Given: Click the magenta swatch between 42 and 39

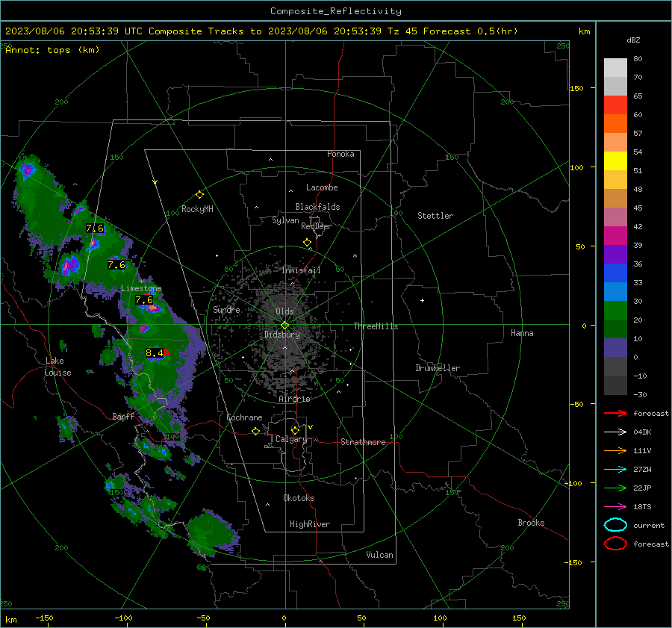Looking at the screenshot, I should [x=615, y=236].
